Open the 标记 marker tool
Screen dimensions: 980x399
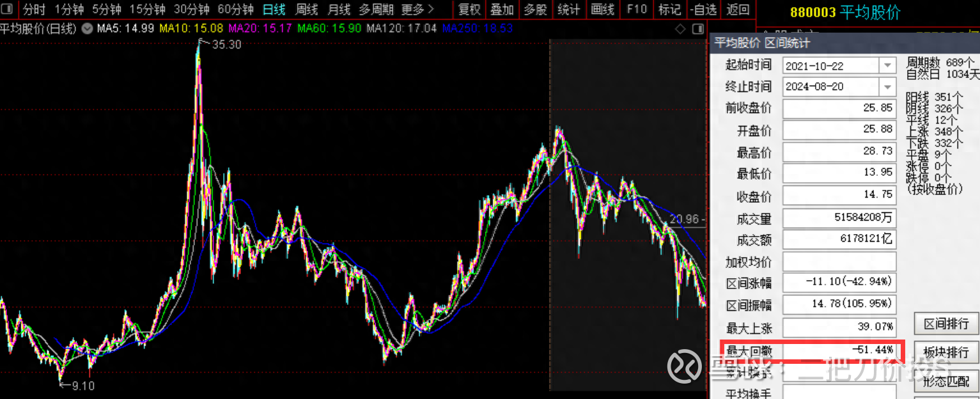point(669,10)
